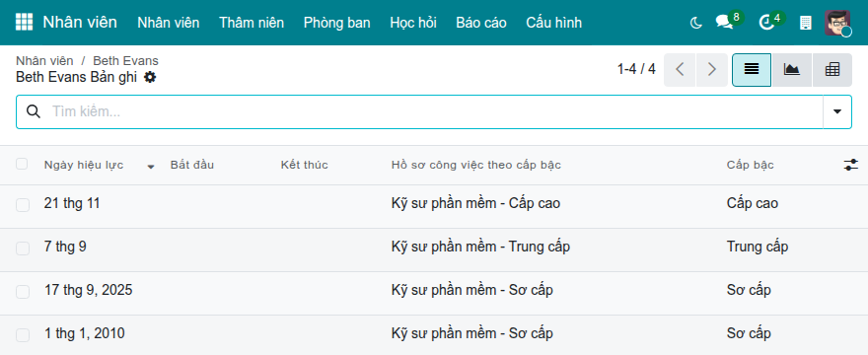The image size is (868, 355).
Task: Sort by Cấp bậc column header
Action: click(x=750, y=165)
